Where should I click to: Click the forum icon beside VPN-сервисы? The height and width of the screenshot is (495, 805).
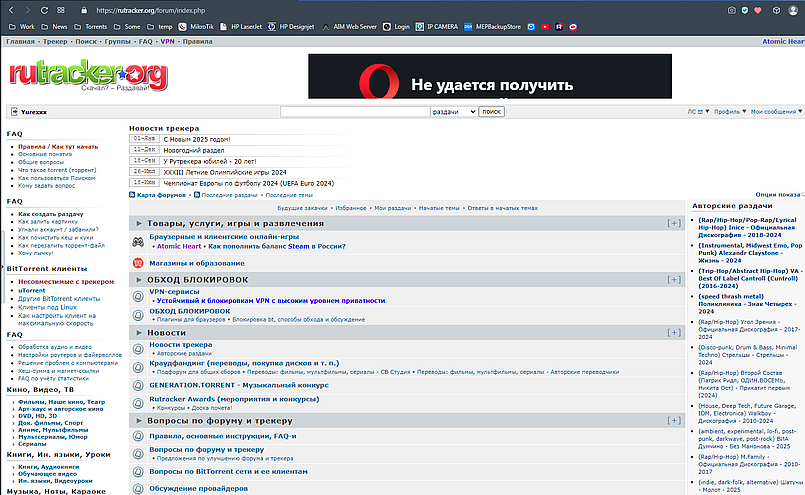[x=138, y=296]
